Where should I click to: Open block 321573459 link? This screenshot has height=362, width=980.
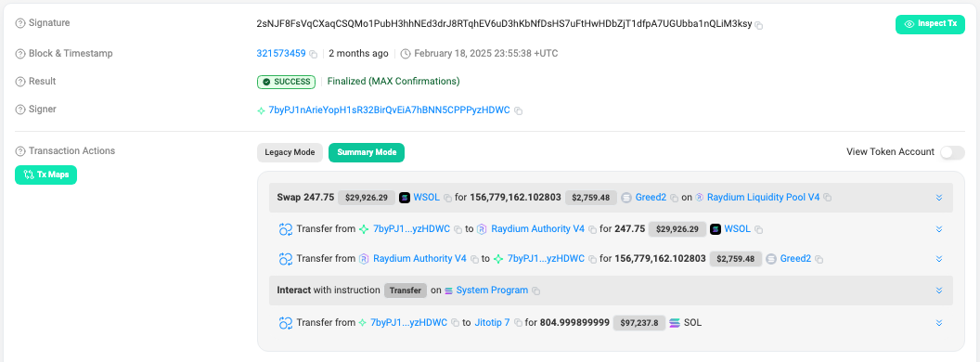pyautogui.click(x=281, y=54)
